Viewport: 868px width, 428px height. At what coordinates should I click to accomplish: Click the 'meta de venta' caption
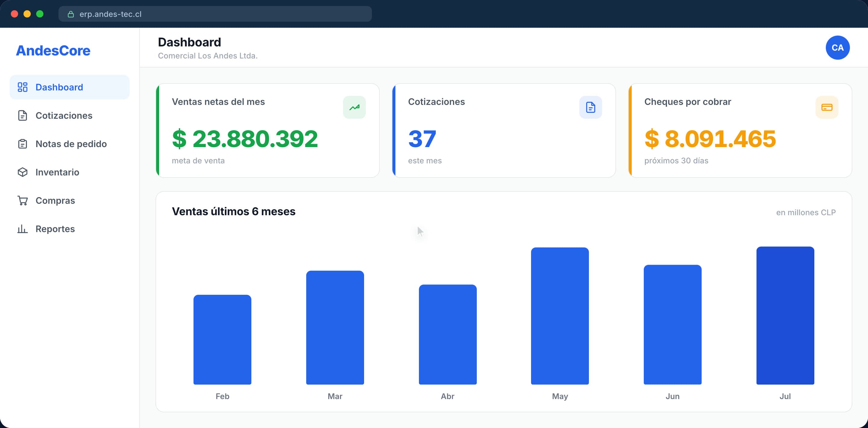point(198,160)
